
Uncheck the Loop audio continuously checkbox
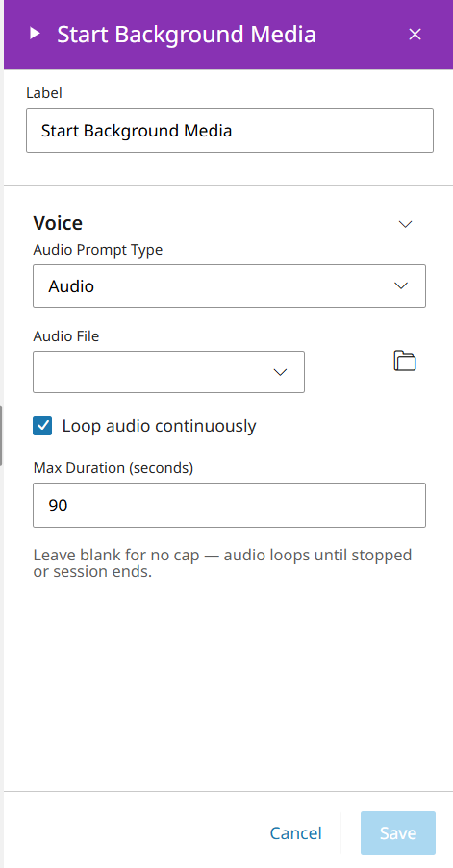(x=42, y=426)
